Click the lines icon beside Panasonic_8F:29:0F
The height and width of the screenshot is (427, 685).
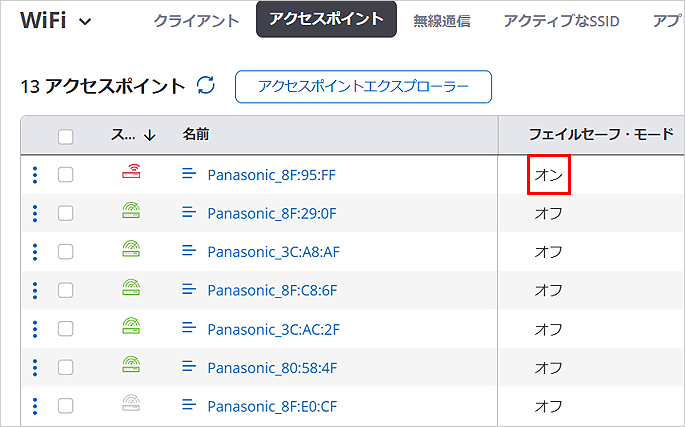coord(189,212)
